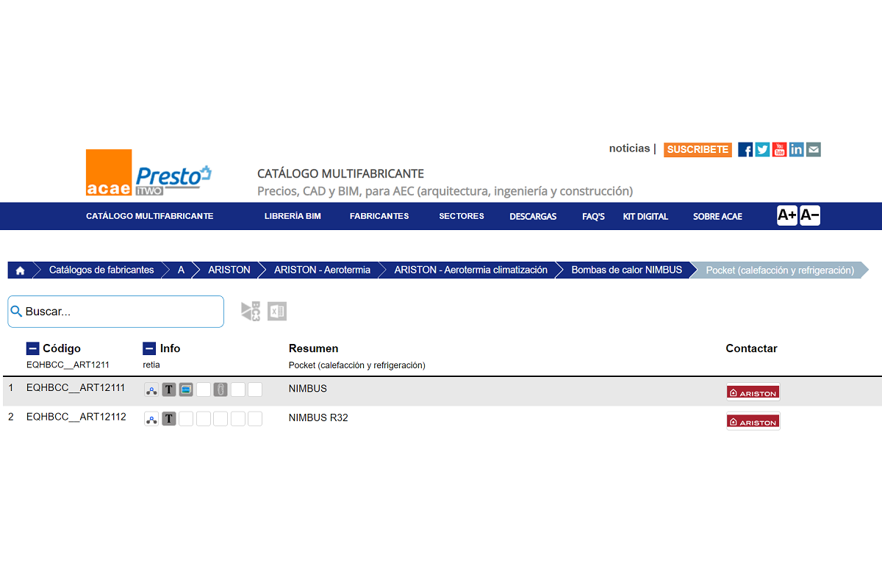Image resolution: width=882 pixels, height=588 pixels.
Task: Click the search magnifier icon
Action: [x=17, y=311]
